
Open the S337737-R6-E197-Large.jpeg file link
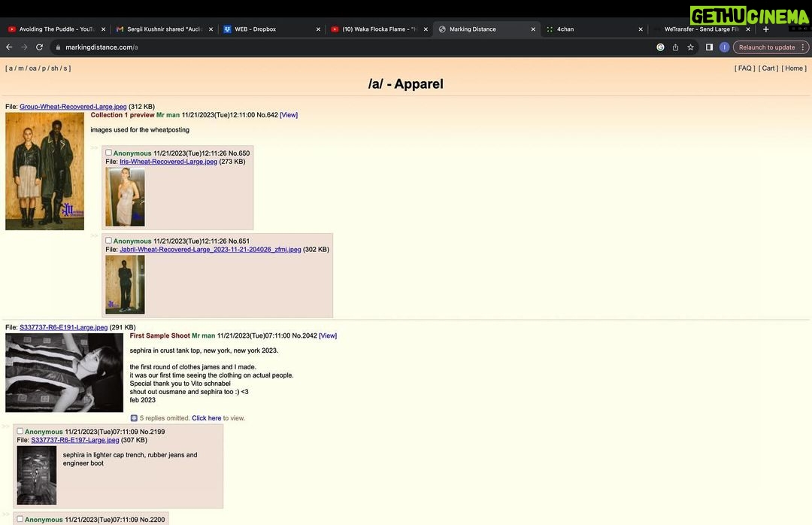click(x=75, y=440)
